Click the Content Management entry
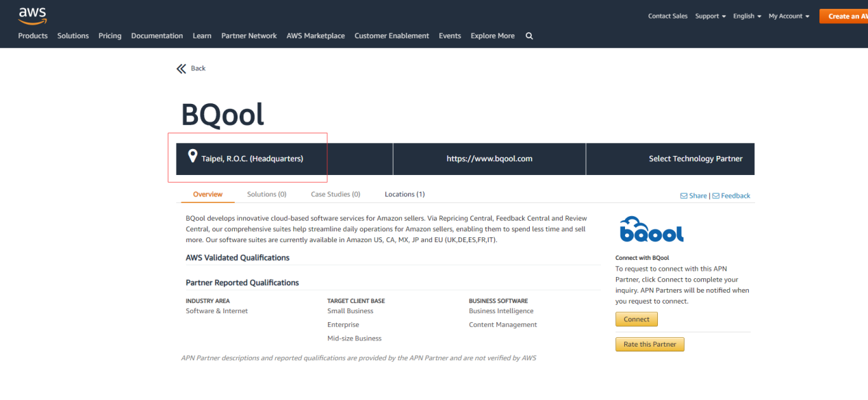This screenshot has height=400, width=868. 503,325
